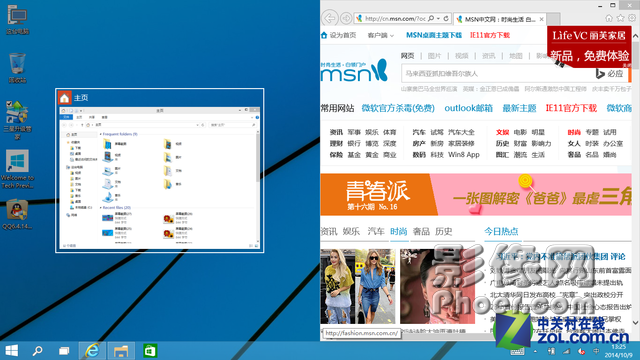The image size is (640, 360).
Task: Expand the IE address bar dropdown arrow
Action: (438, 18)
